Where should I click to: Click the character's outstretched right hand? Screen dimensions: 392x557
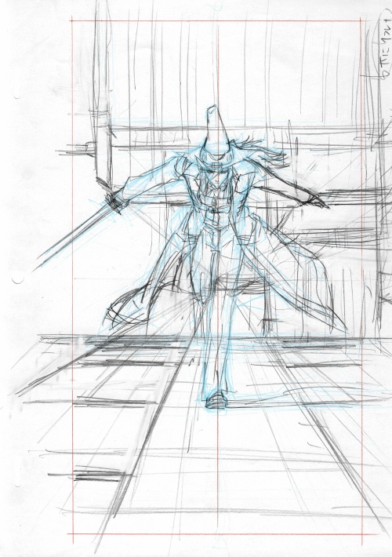tap(315, 201)
